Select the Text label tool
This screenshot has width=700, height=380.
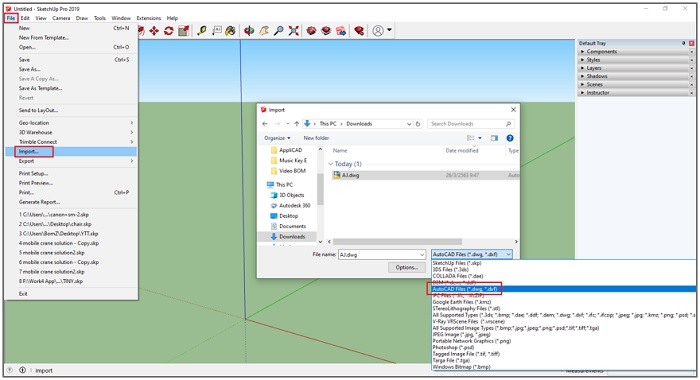[217, 31]
